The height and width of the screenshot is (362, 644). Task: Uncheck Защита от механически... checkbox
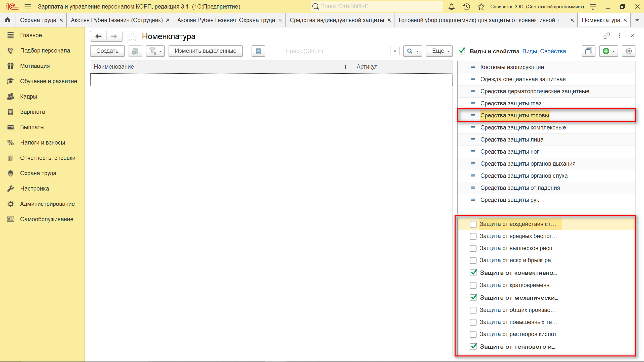coord(473,298)
